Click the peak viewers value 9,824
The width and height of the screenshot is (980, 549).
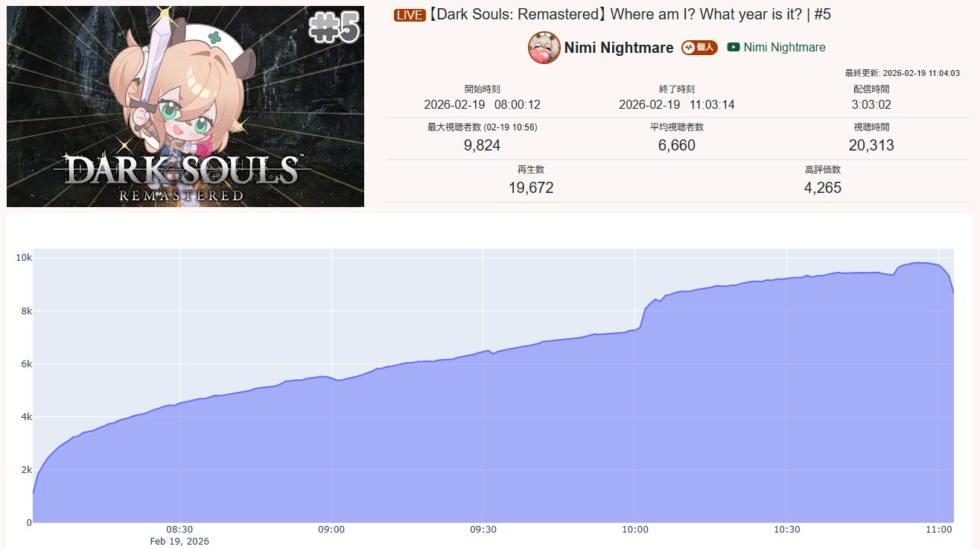(482, 145)
